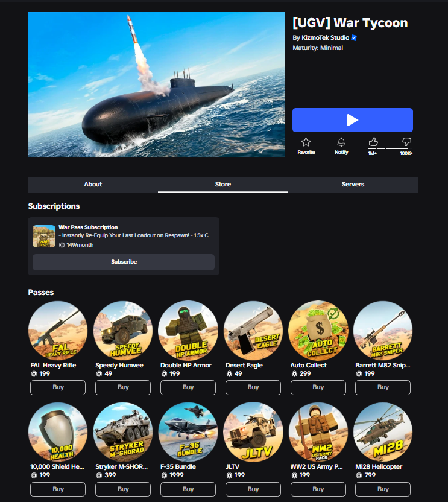
Task: Click the Double HP Armor name text
Action: 186,365
